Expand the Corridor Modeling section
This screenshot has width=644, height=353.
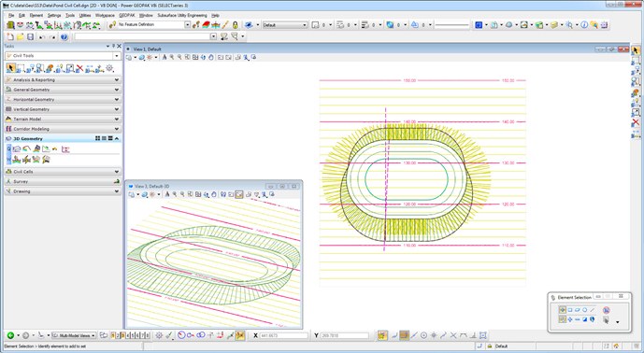(x=63, y=129)
